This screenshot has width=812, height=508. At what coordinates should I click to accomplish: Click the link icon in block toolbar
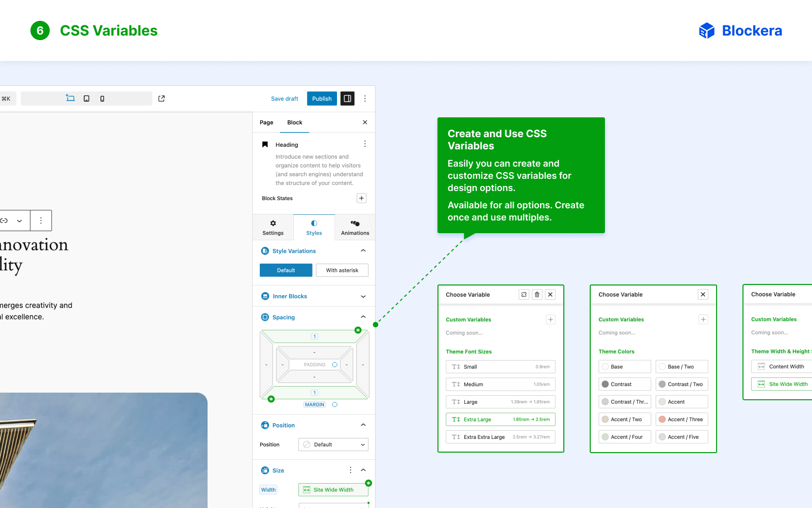tap(4, 220)
